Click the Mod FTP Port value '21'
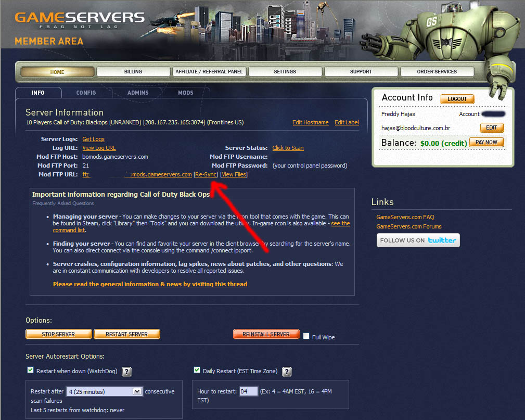Image resolution: width=525 pixels, height=420 pixels. tap(86, 166)
